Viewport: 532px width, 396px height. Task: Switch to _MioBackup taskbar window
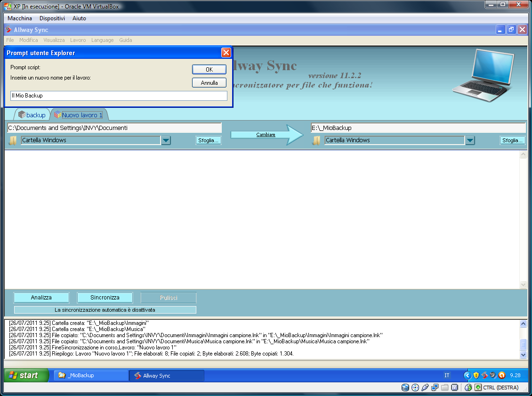click(91, 375)
